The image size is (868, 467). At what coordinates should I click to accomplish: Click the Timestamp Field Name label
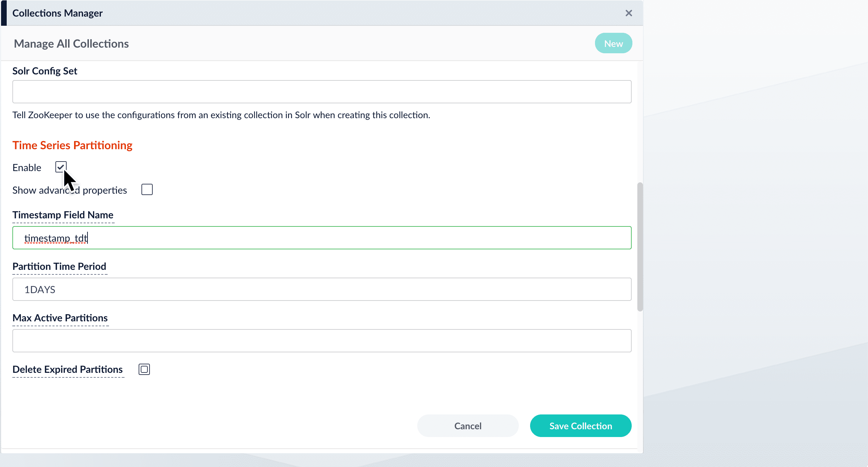pyautogui.click(x=63, y=215)
